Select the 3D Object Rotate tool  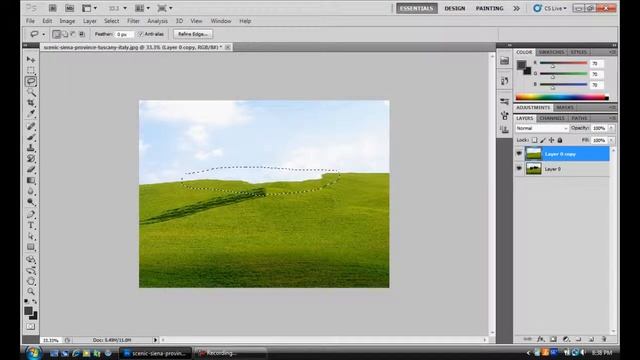(31, 259)
